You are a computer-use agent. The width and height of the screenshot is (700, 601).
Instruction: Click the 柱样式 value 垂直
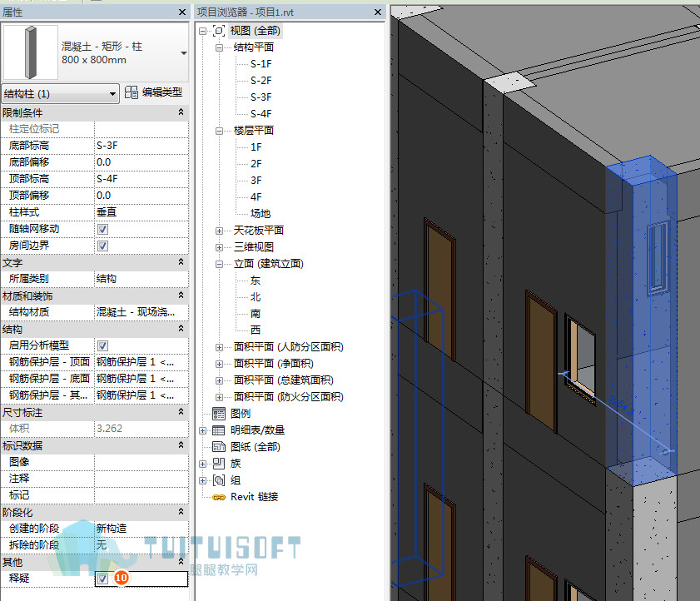pos(141,212)
